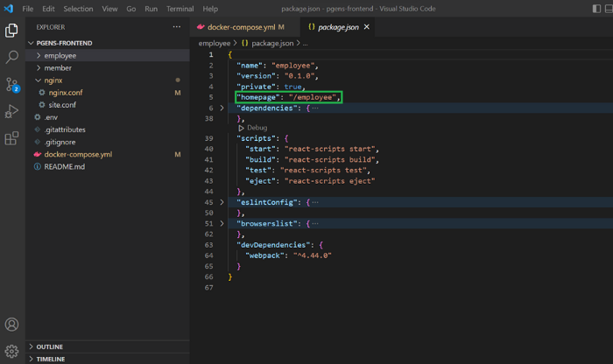Unfold the dependencies block on line 6

pos(222,108)
